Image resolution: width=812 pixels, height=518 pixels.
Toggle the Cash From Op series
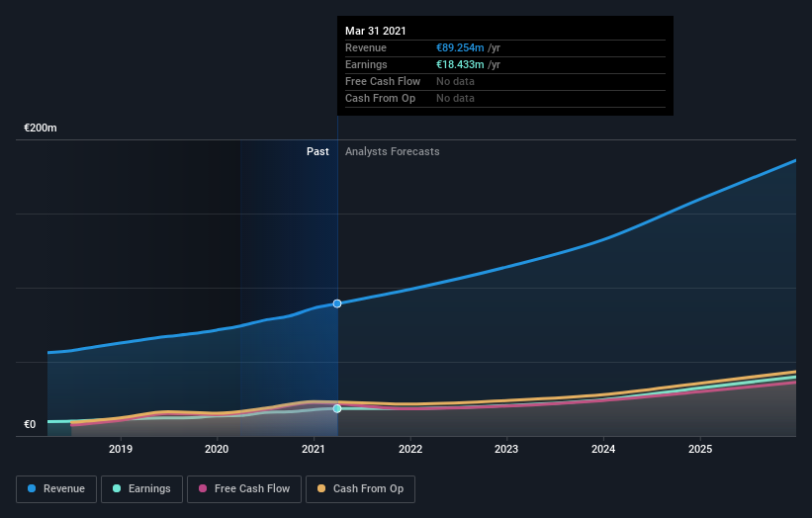(360, 489)
